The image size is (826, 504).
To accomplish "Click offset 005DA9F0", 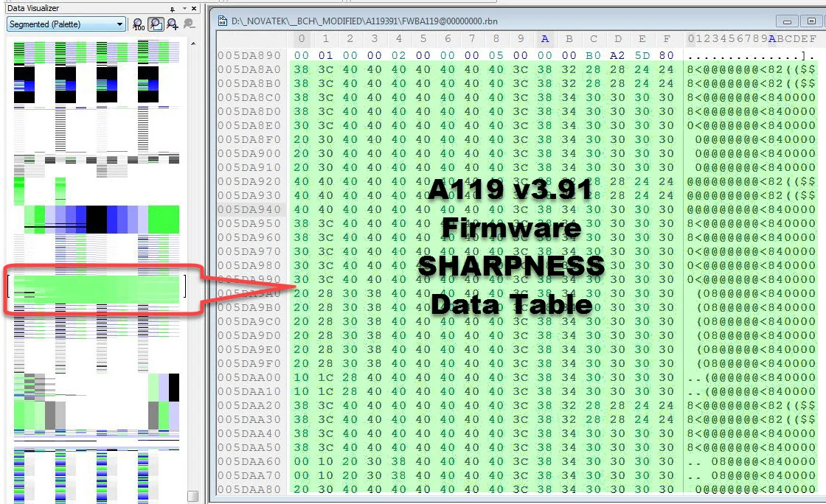I will coord(249,363).
